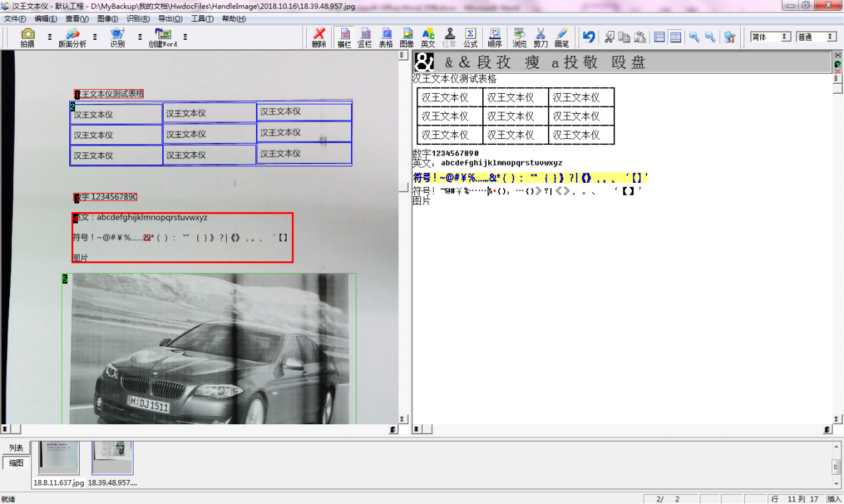844x504 pixels.
Task: Switch to the horizontal split view layout icon
Action: [x=660, y=37]
